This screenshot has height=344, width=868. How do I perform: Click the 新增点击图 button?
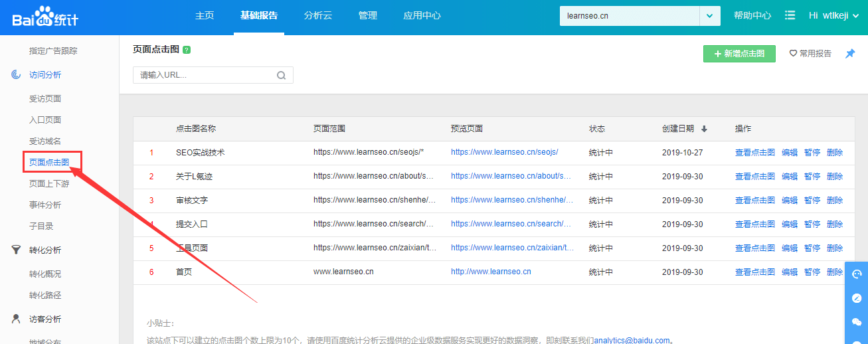tap(739, 54)
